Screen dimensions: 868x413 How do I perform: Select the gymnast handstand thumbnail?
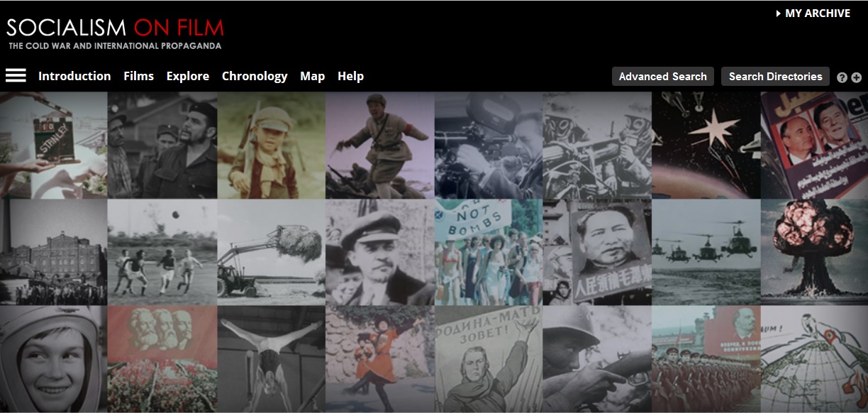click(271, 359)
